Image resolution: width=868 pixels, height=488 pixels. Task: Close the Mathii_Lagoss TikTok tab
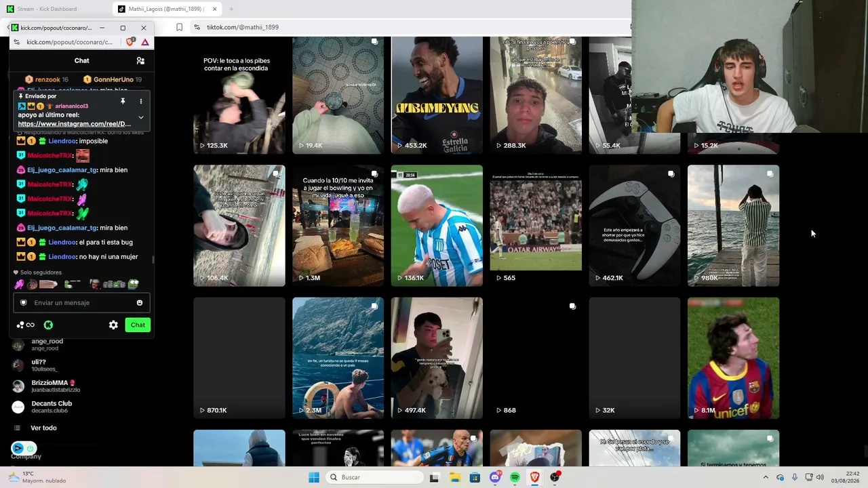215,9
